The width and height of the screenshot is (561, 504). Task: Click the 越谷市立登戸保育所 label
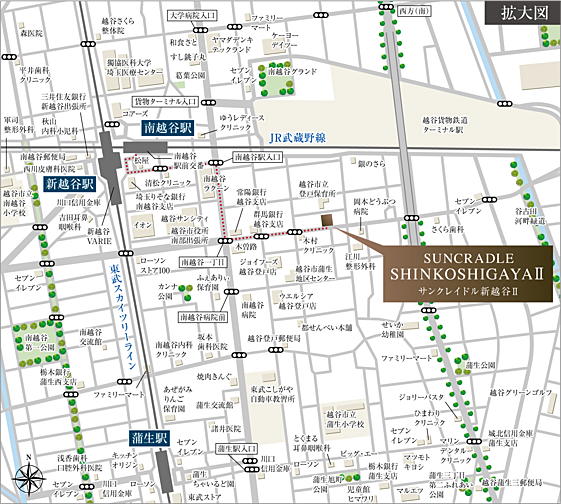[317, 189]
